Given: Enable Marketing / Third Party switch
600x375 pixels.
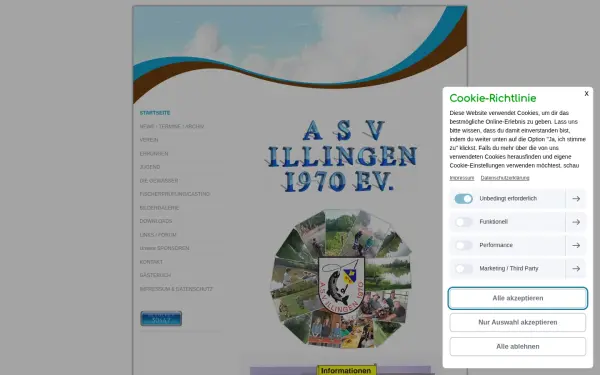Looking at the screenshot, I should coord(463,269).
